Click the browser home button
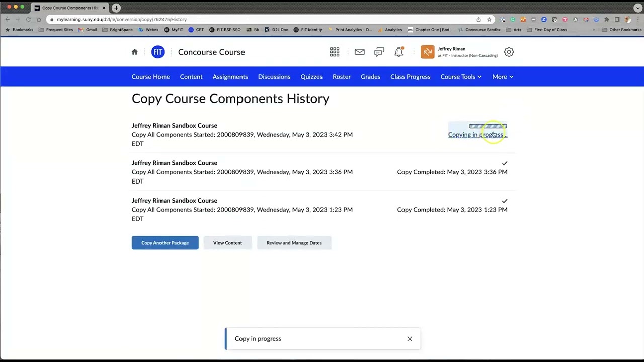Viewport: 644px width, 362px height. (39, 19)
